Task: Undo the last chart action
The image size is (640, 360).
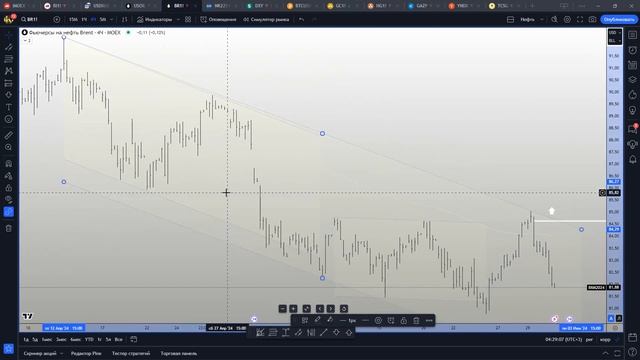Action: (301, 19)
